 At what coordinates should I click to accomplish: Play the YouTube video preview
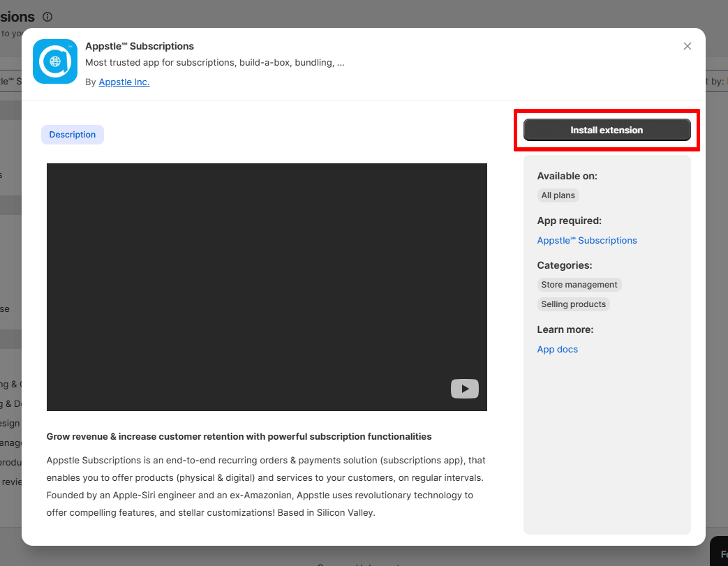pos(464,389)
